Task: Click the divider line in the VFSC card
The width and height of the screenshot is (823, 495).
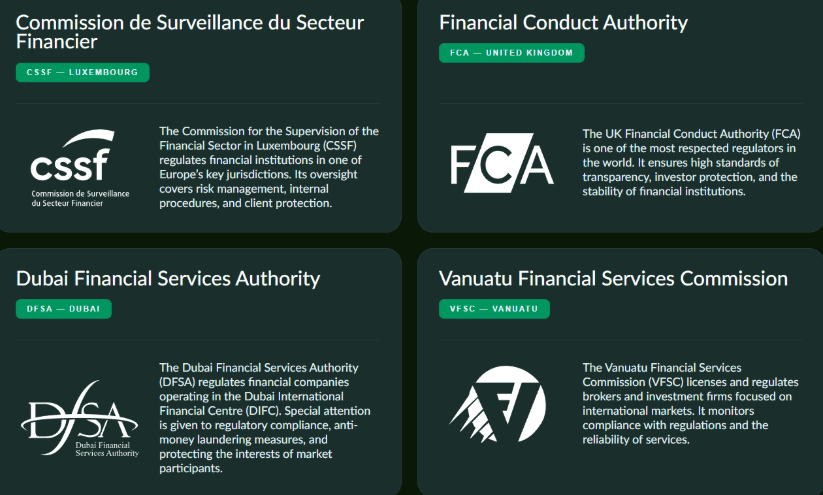Action: point(620,340)
